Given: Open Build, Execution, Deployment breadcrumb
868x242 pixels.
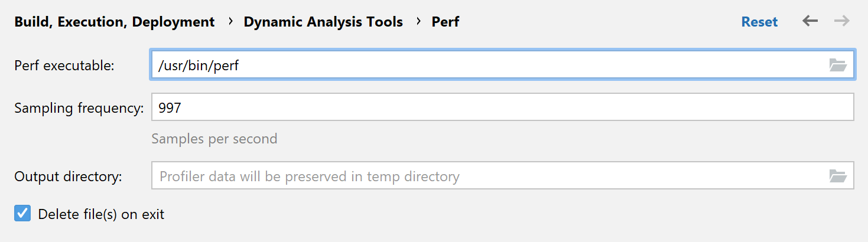Looking at the screenshot, I should [x=114, y=22].
